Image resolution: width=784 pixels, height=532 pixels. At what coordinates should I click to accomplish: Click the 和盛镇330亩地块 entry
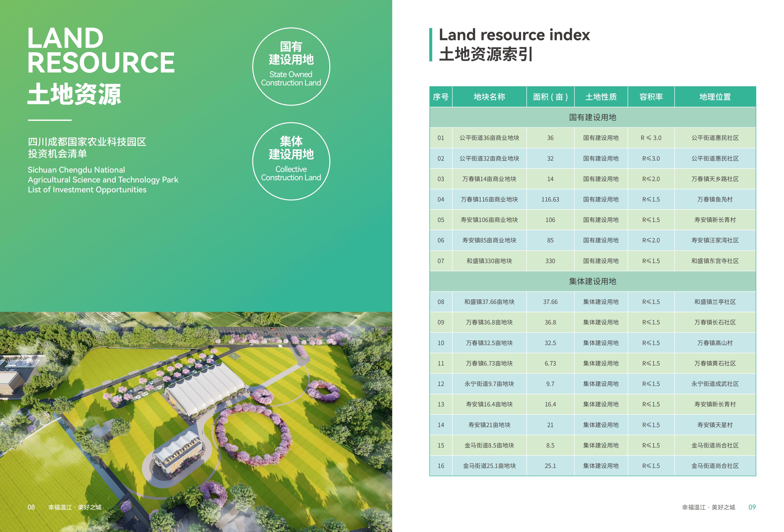point(489,261)
